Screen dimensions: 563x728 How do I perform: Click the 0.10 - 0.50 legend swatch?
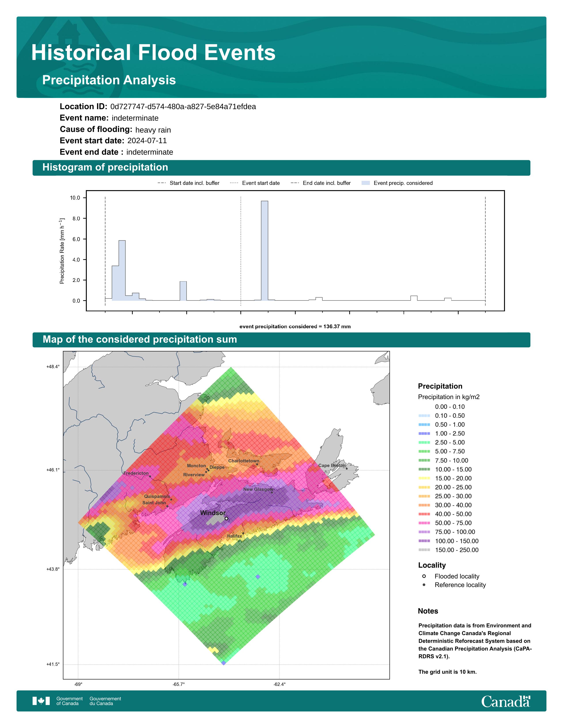tap(424, 416)
